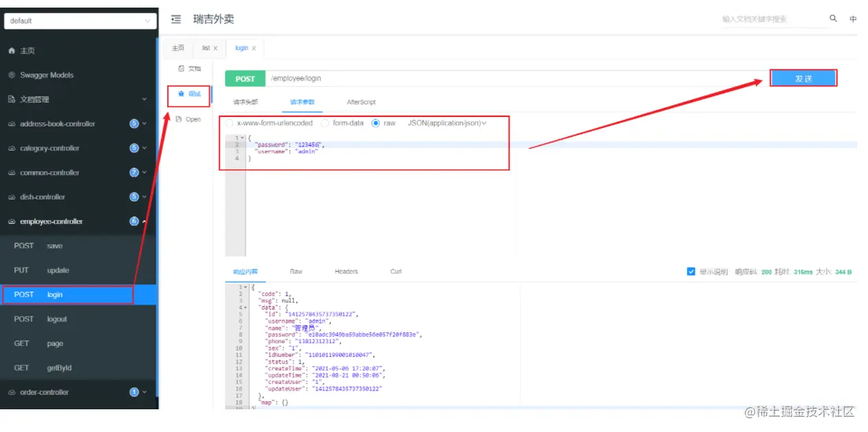Viewport: 868px width, 432px height.
Task: Expand common-controller chevron
Action: coord(144,173)
